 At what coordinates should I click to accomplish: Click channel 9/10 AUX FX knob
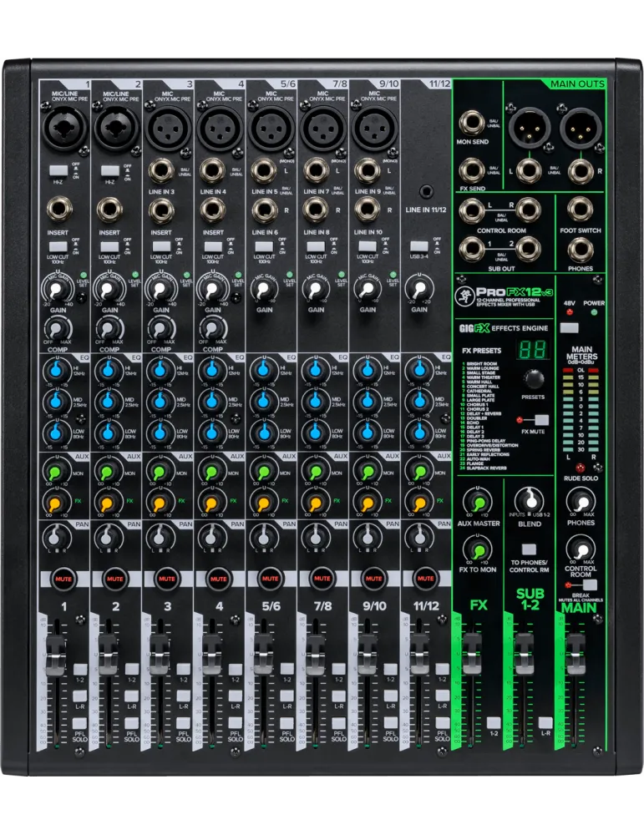pos(367,503)
